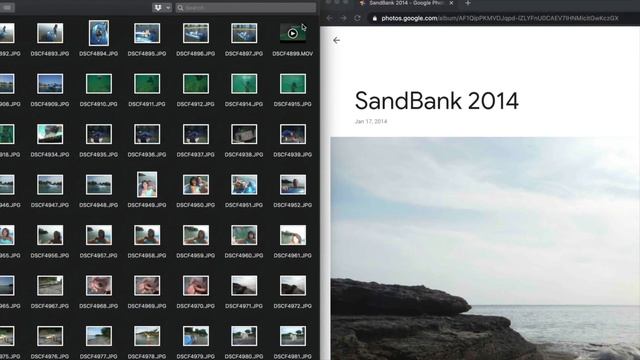Click the DSCF4897.JPG file name
This screenshot has height=360, width=640.
[x=244, y=53]
